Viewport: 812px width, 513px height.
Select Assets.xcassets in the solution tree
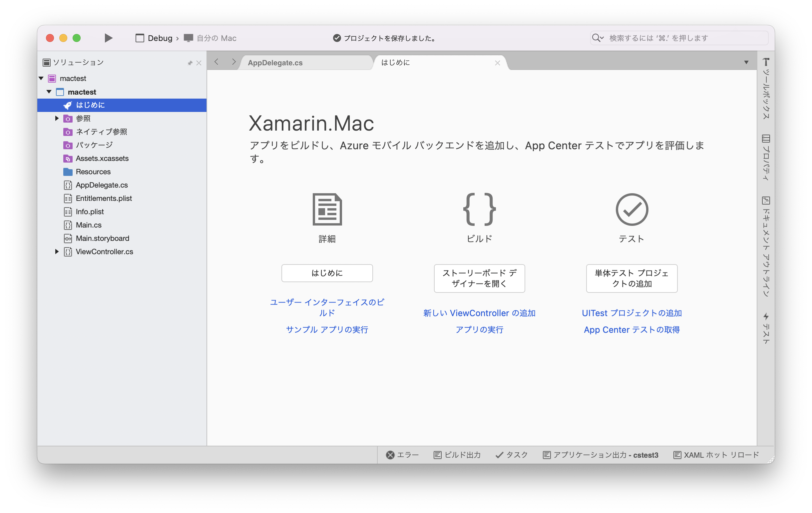point(122,159)
